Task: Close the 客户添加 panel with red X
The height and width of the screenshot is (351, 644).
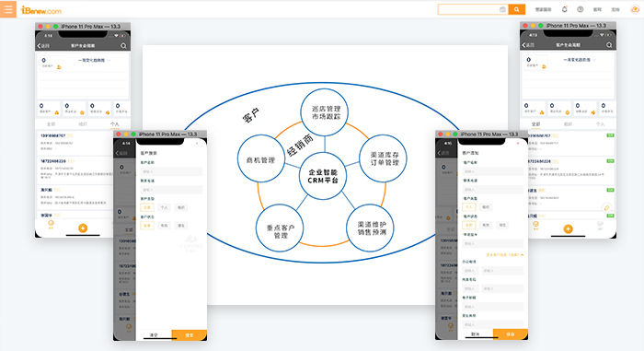Action: point(518,143)
